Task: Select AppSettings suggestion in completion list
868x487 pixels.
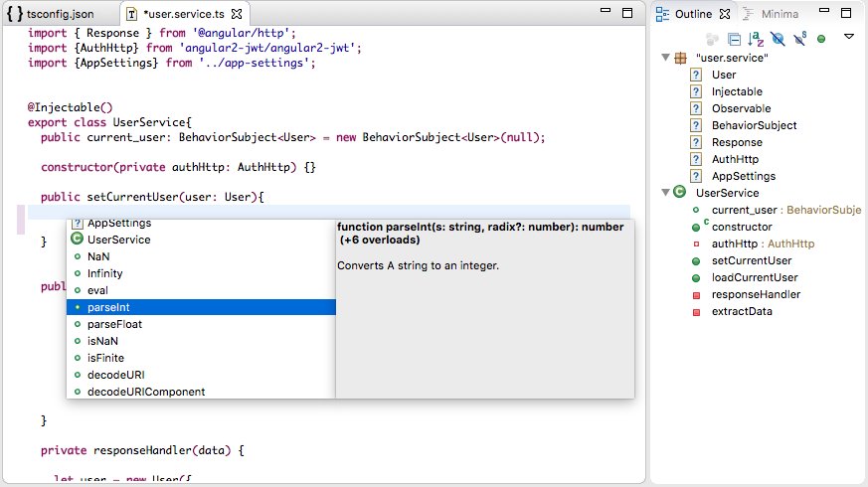Action: pos(201,225)
